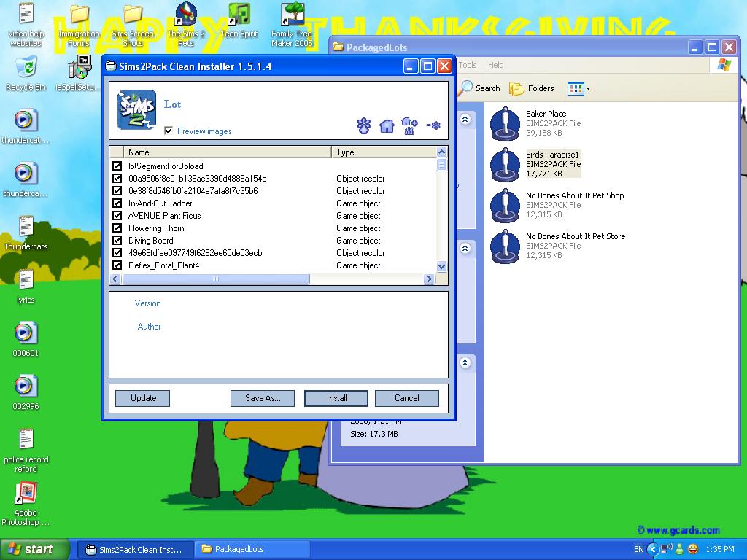Uncheck the Diving Board item
747x560 pixels.
pyautogui.click(x=117, y=241)
